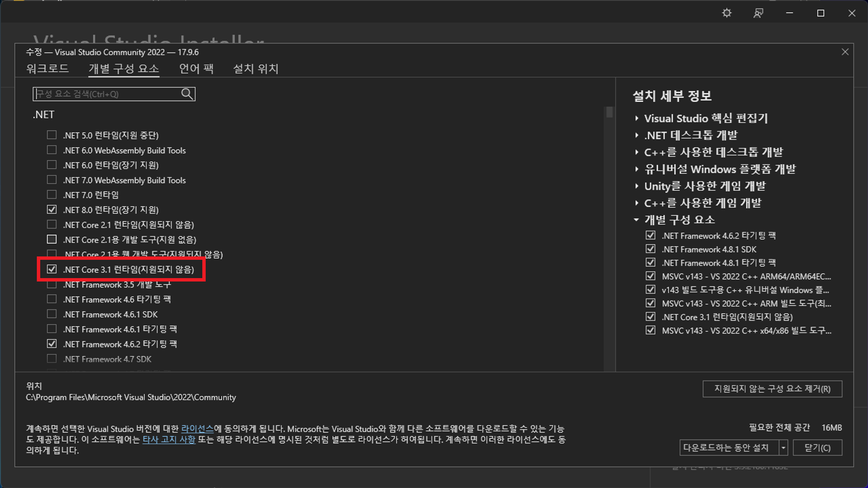Screen dimensions: 868x488
Task: Uncheck .NET Core 3.1 런타임 in component list
Action: click(52, 269)
